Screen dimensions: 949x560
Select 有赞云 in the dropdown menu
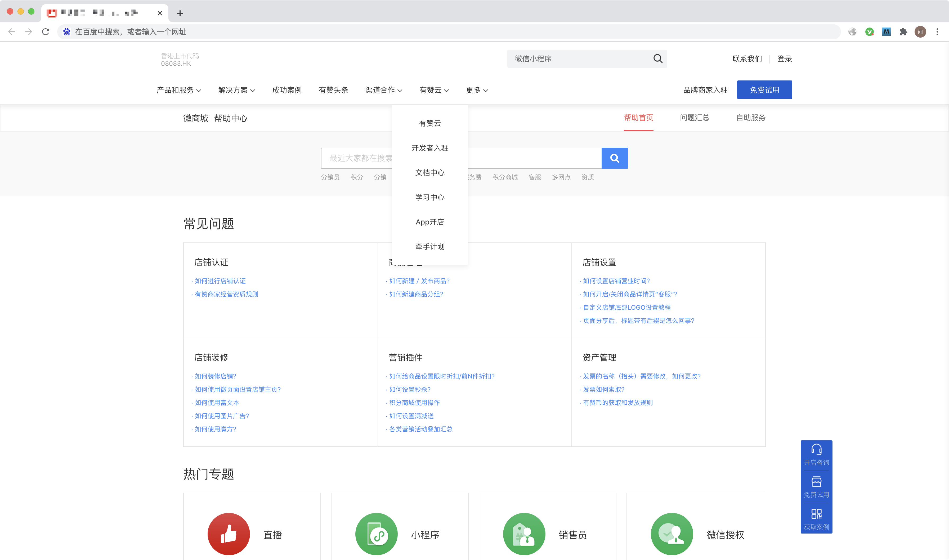(x=430, y=123)
